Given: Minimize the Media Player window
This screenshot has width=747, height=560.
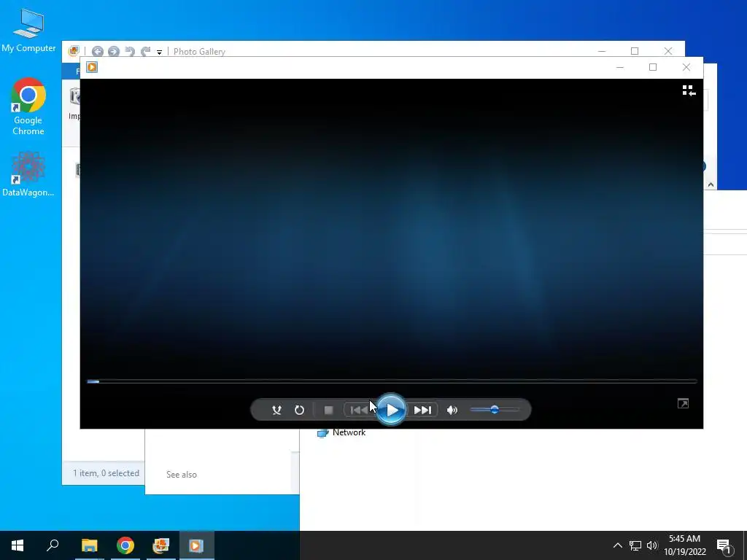Looking at the screenshot, I should coord(620,67).
